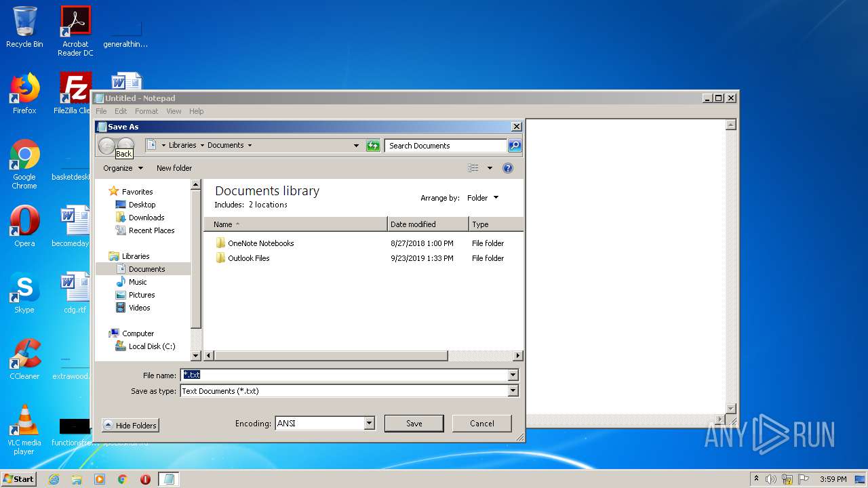
Task: Click the Back navigation arrow in Save As
Action: pyautogui.click(x=106, y=145)
